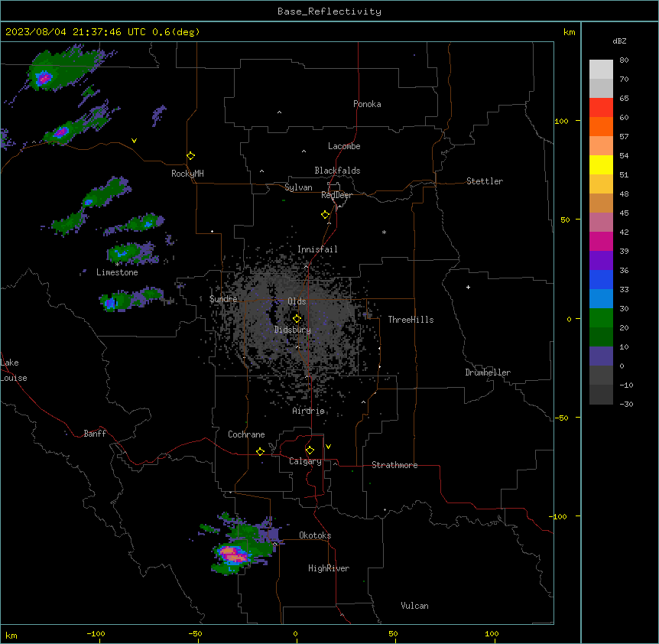Click the HighRiver label
Screen dimensions: 659x644
click(329, 568)
